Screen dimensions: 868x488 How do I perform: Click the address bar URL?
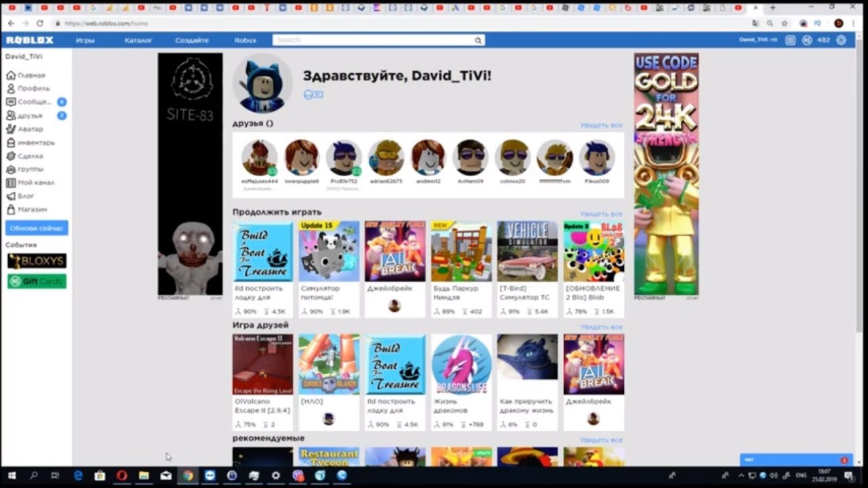106,23
